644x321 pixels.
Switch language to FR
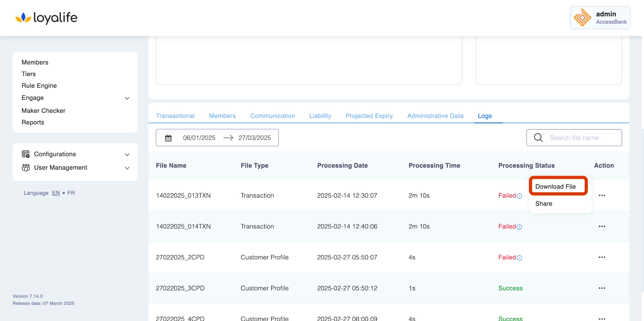click(71, 193)
